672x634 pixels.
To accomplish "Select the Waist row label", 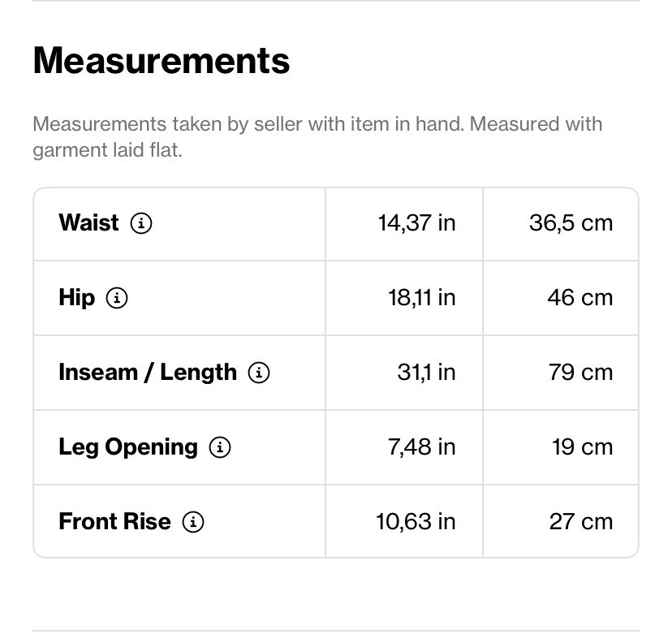I will point(88,223).
